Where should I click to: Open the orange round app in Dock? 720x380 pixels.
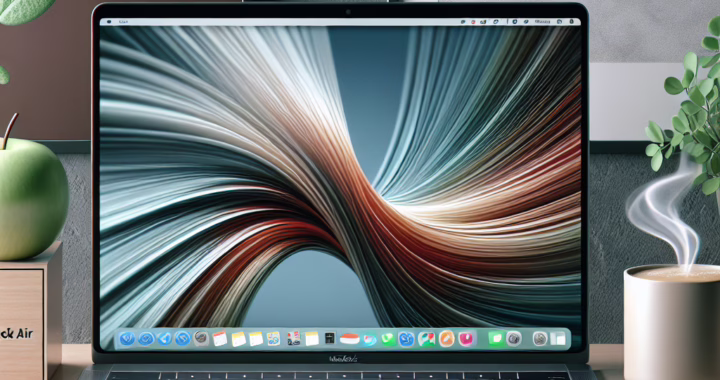tap(446, 339)
